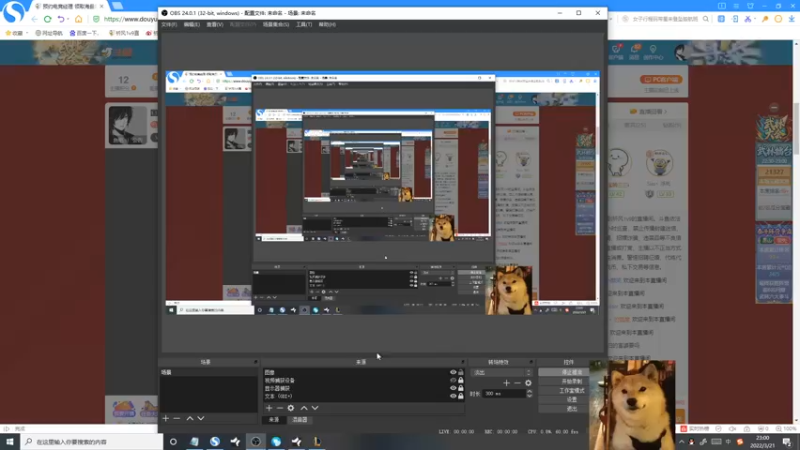Toggle lock on 显示器捕获 source
This screenshot has width=800, height=450.
click(461, 388)
